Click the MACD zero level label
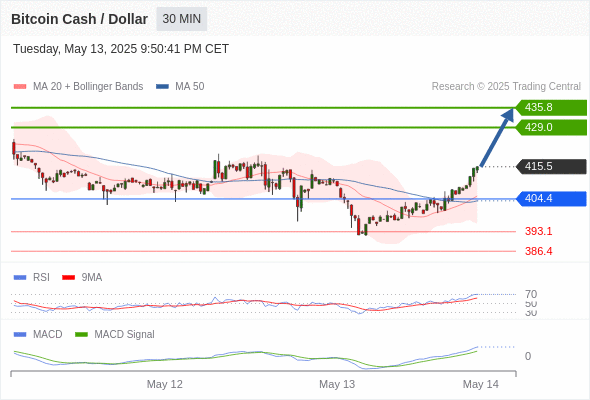This screenshot has width=590, height=400. pos(528,356)
